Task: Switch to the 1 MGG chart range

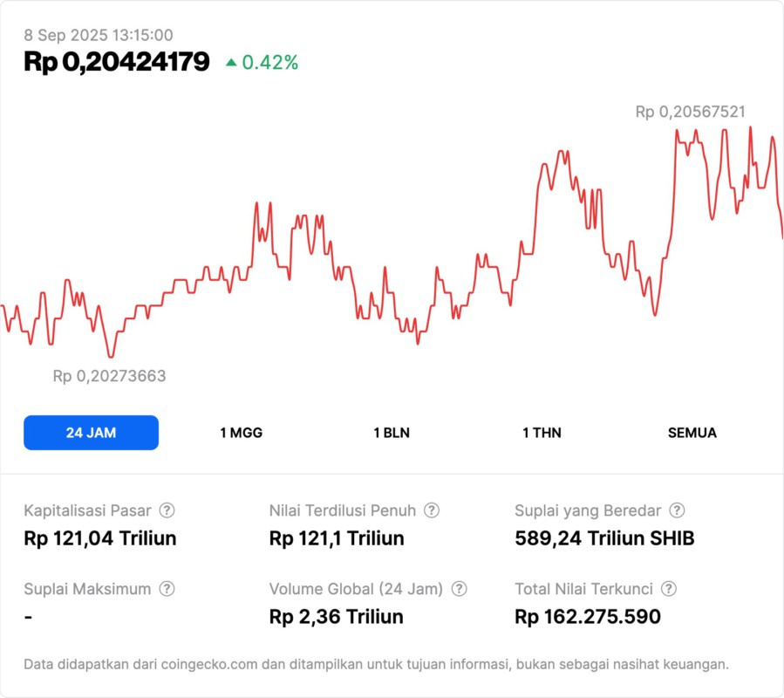Action: click(241, 433)
